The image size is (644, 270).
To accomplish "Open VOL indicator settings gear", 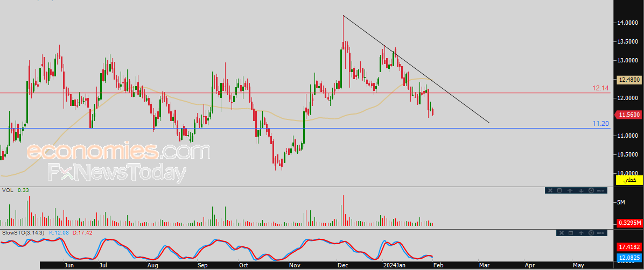I will click(591, 190).
